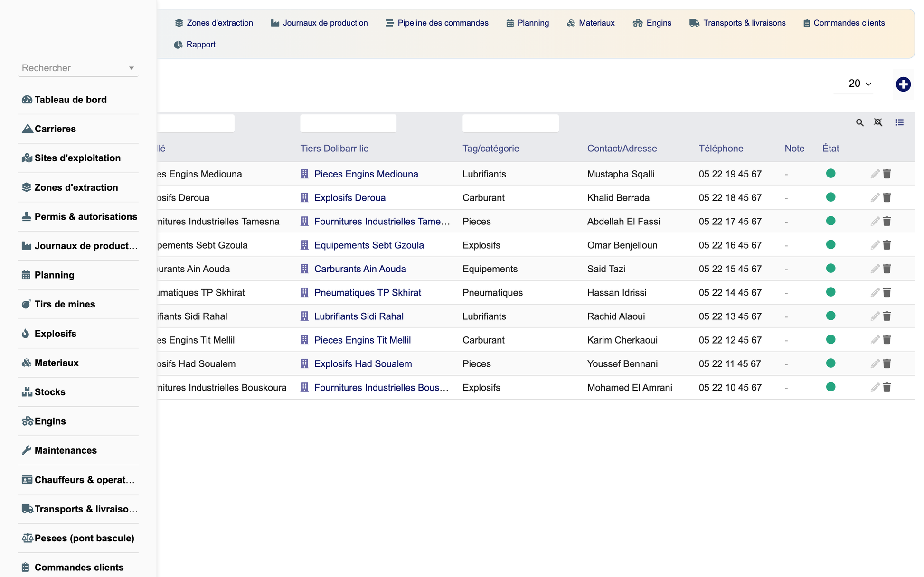Image resolution: width=924 pixels, height=577 pixels.
Task: Open the Explosifs Had Soualem tiers link
Action: (x=363, y=364)
